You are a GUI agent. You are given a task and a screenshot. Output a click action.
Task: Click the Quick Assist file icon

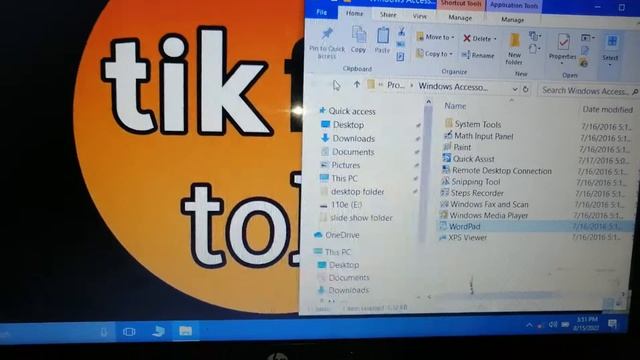tap(447, 158)
